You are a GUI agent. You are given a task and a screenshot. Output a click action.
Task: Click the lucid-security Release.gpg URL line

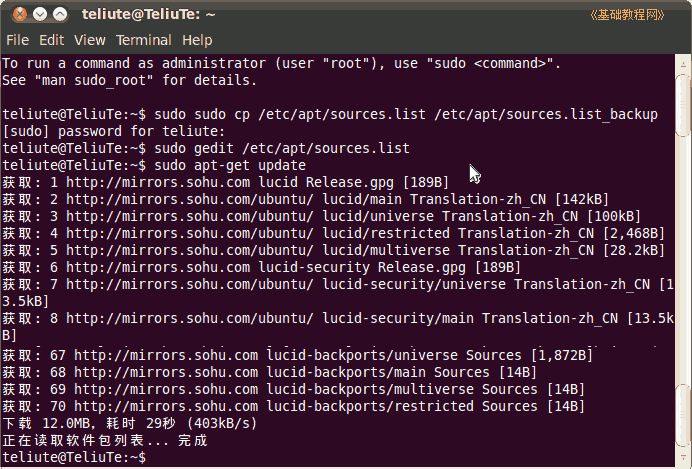[x=261, y=267]
